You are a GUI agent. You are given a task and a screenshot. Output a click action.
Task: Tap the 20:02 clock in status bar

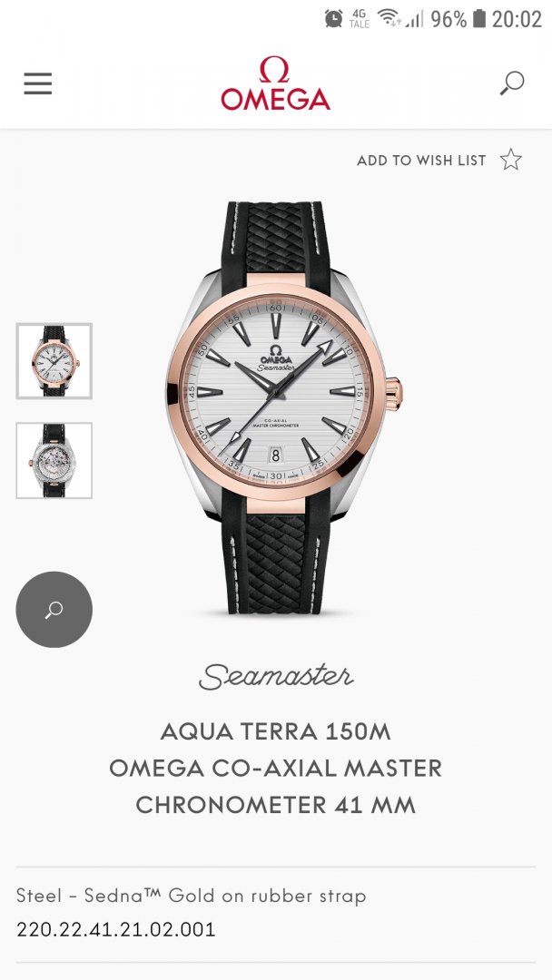tap(517, 19)
